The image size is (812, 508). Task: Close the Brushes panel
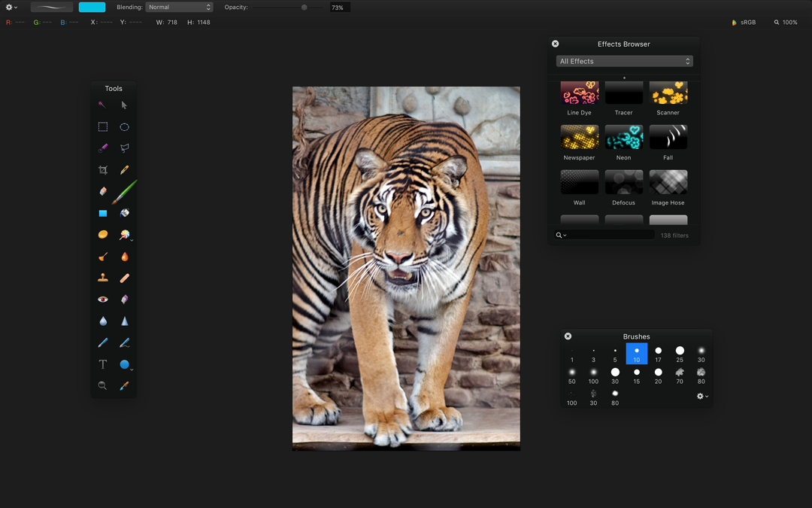pos(568,336)
